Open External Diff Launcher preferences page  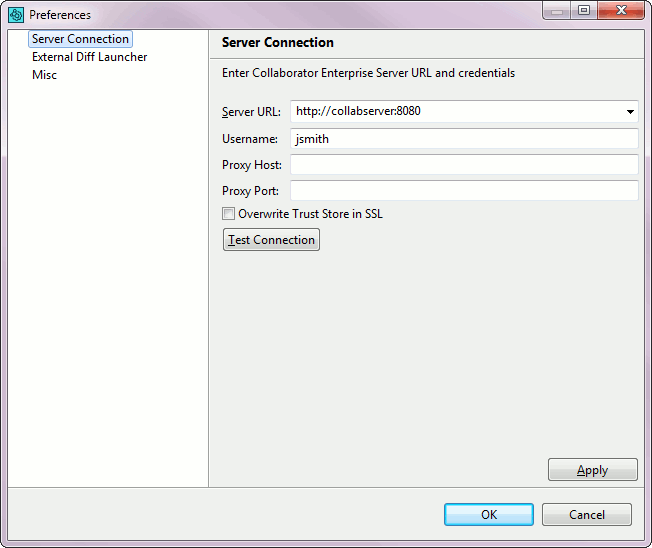tap(89, 57)
